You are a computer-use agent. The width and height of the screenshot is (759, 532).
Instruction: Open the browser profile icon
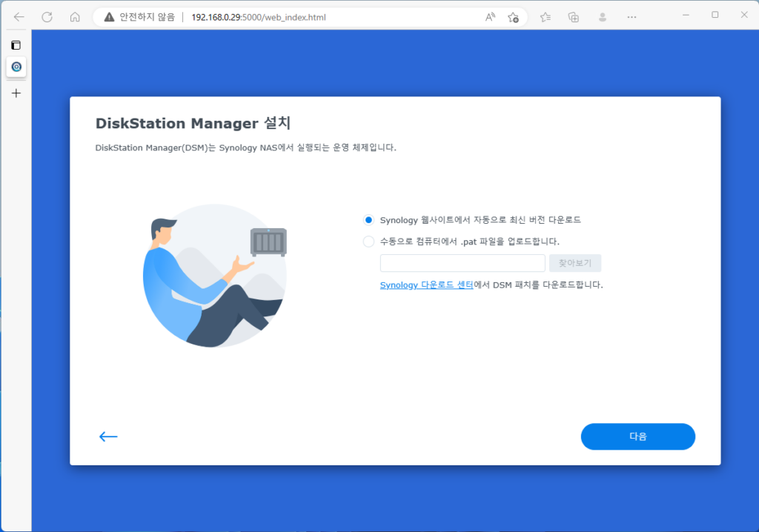coord(602,17)
